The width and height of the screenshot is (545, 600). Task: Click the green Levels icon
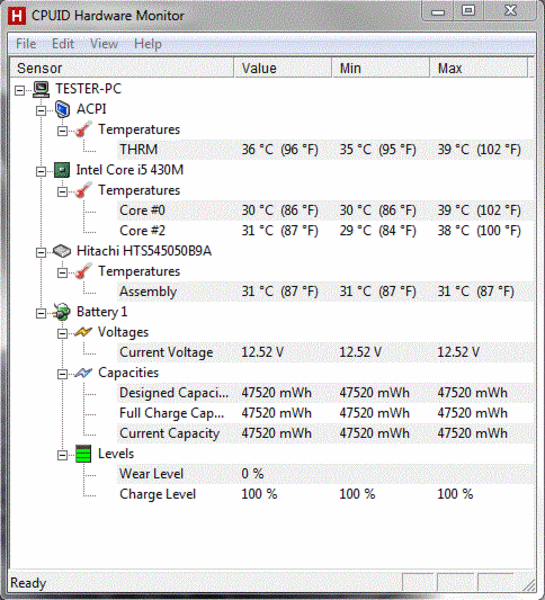pyautogui.click(x=83, y=454)
